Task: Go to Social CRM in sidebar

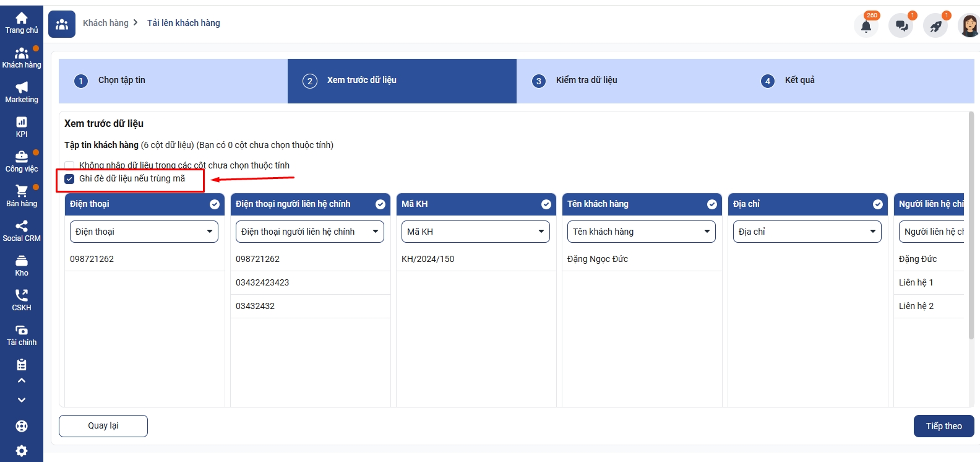Action: point(22,231)
